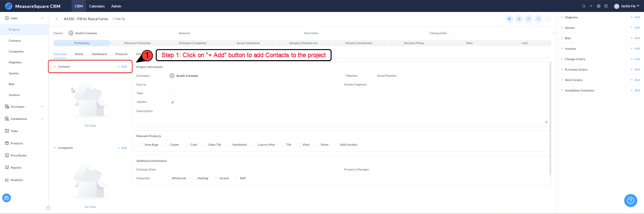Open the settings gear icon in top bar

(x=599, y=6)
